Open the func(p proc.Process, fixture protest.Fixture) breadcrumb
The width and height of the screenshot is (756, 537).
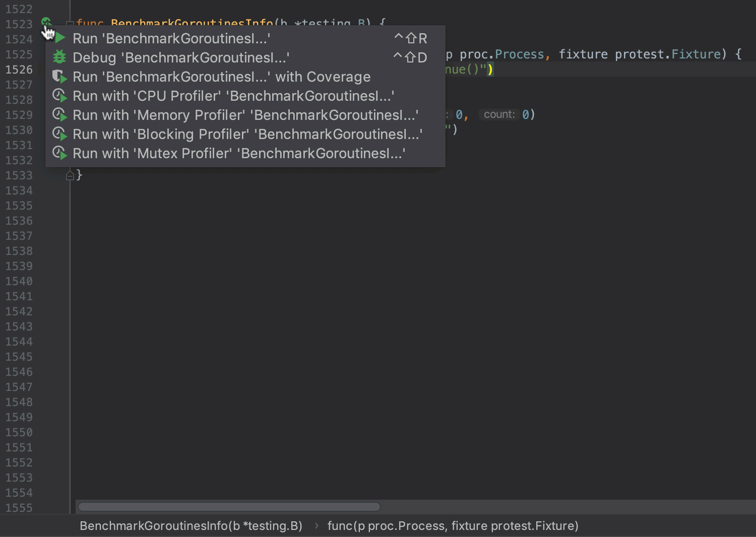[453, 526]
